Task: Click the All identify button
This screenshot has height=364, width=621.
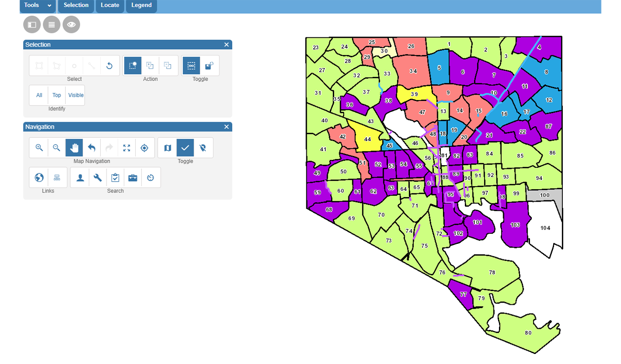Action: pyautogui.click(x=39, y=95)
